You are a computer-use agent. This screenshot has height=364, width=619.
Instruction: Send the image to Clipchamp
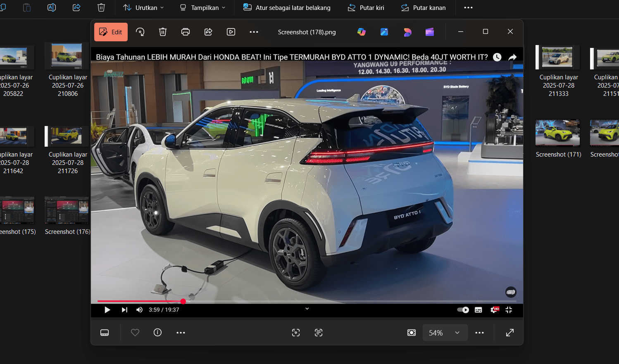tap(430, 32)
